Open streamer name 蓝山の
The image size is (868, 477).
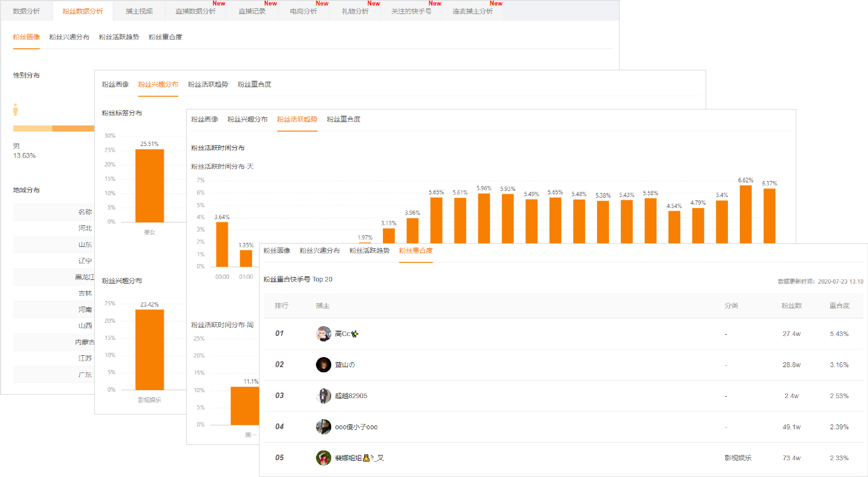(x=345, y=364)
